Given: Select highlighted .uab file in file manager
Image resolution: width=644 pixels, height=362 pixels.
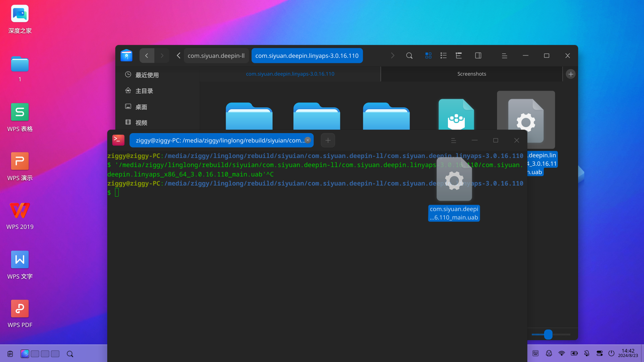Looking at the screenshot, I should 526,119.
